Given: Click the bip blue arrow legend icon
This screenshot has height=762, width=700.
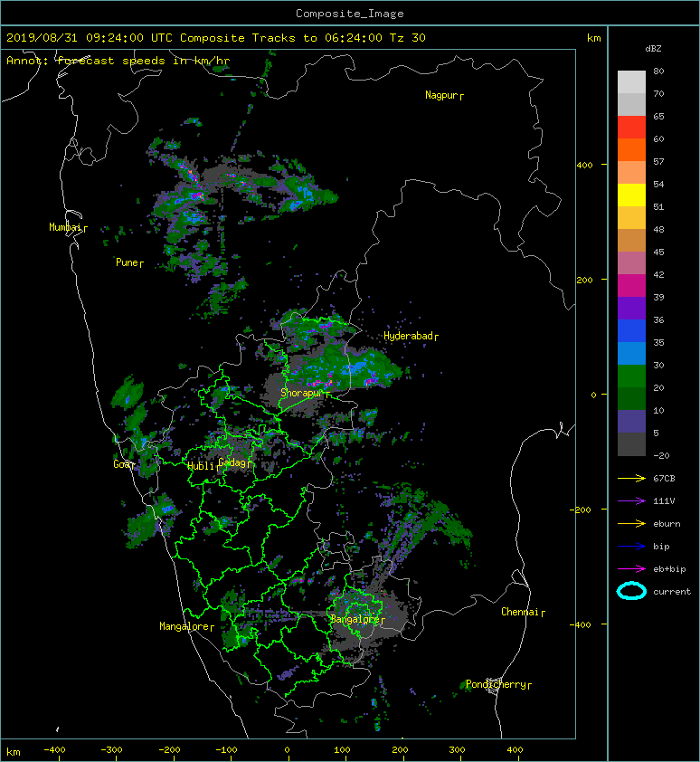Looking at the screenshot, I should coord(631,547).
